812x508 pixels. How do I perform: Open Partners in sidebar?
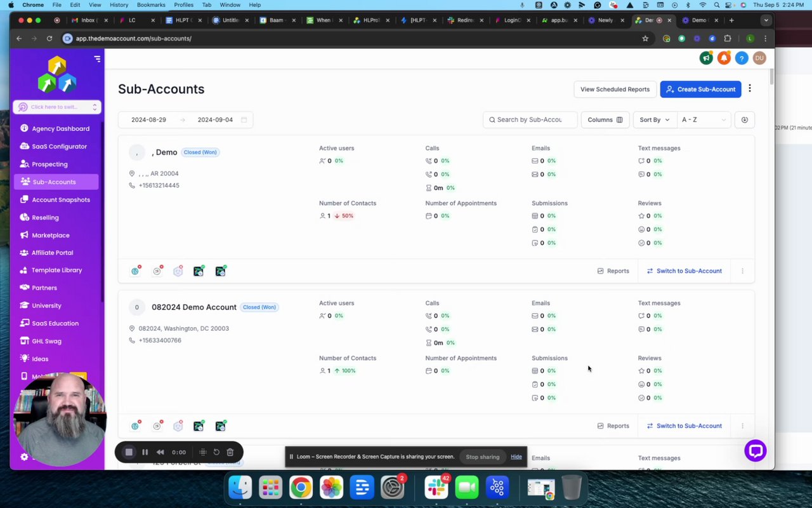coord(55,288)
